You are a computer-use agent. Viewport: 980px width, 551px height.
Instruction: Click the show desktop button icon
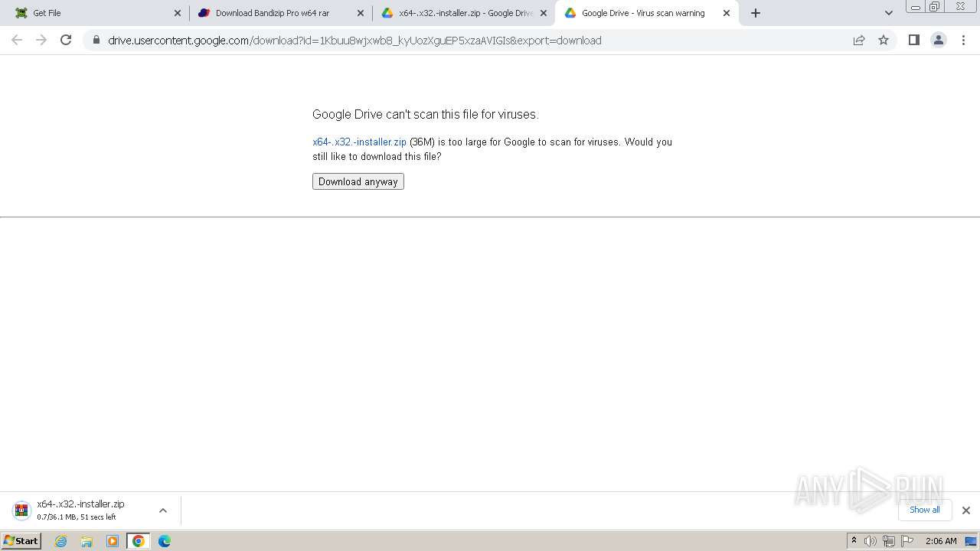pos(971,541)
